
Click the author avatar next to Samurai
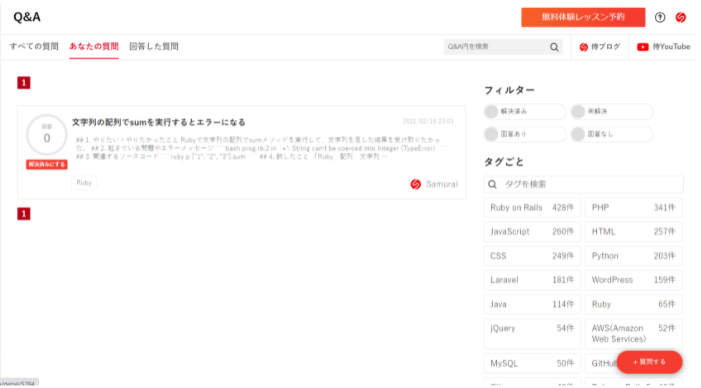[415, 184]
